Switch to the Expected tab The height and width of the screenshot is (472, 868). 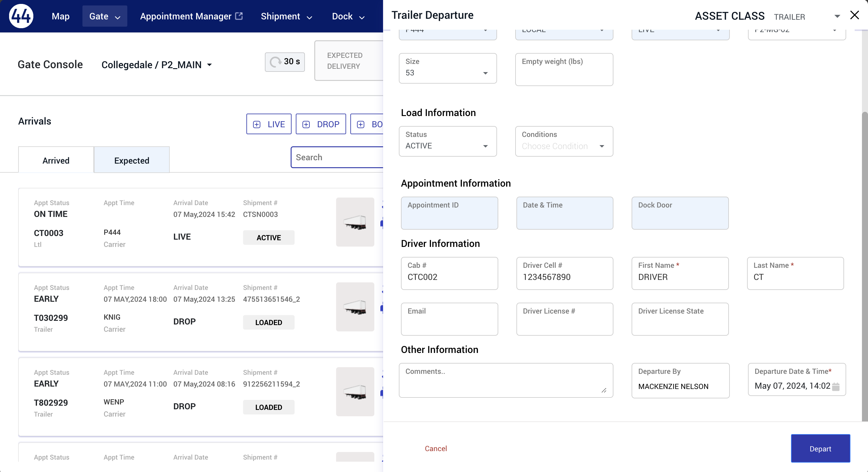[132, 160]
